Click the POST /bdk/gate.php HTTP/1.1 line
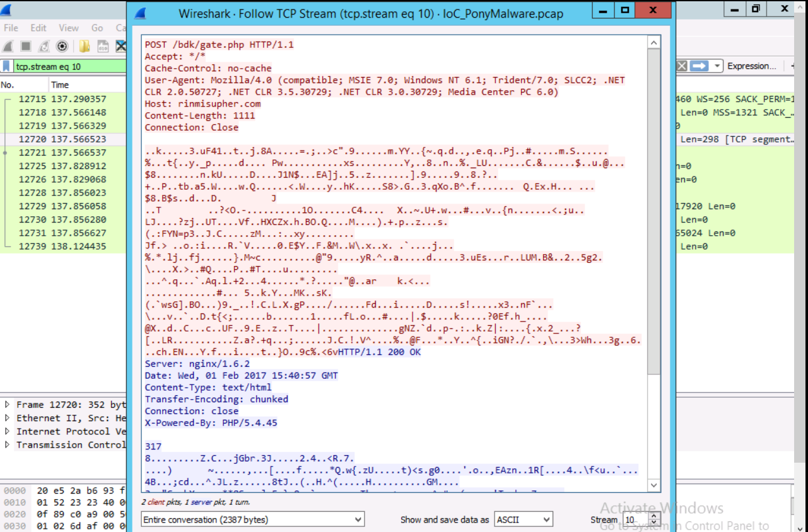The height and width of the screenshot is (532, 808). 219,44
